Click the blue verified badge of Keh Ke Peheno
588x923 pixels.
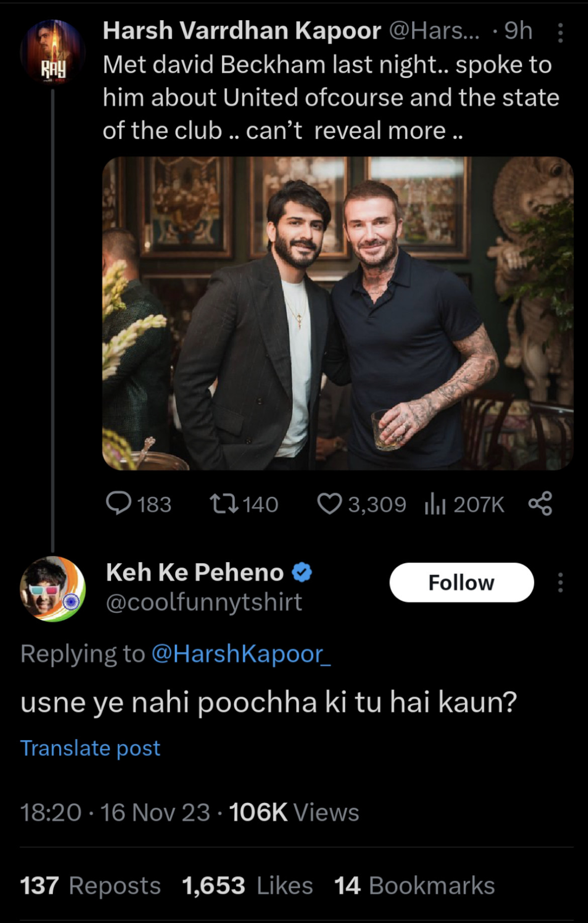(302, 573)
